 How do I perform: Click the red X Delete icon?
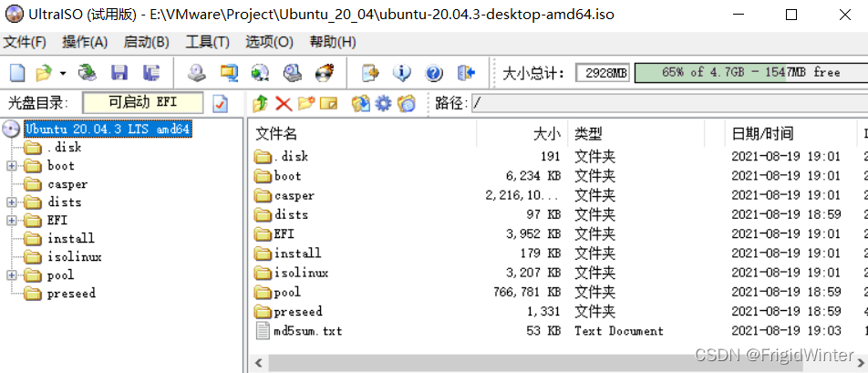point(284,103)
